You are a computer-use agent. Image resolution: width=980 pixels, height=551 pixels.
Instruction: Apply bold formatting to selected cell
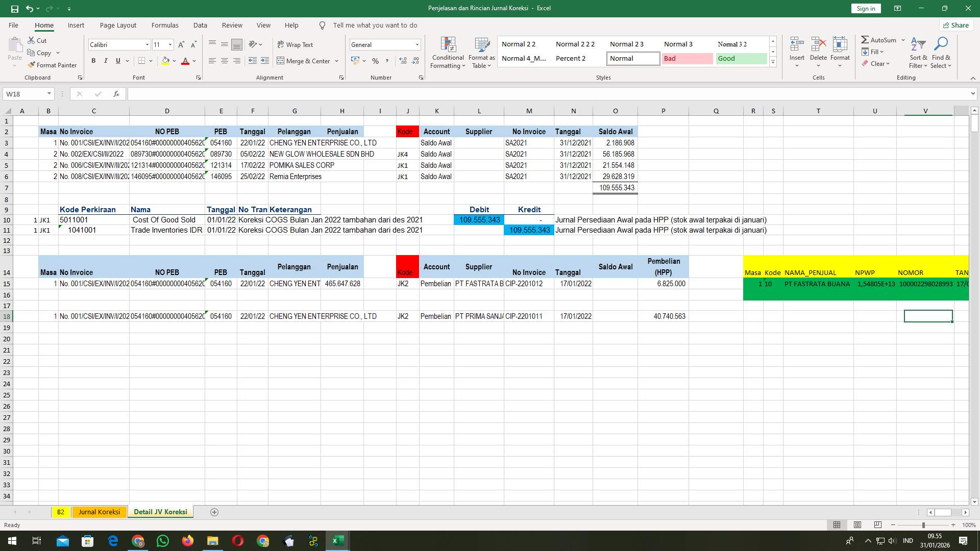coord(93,61)
